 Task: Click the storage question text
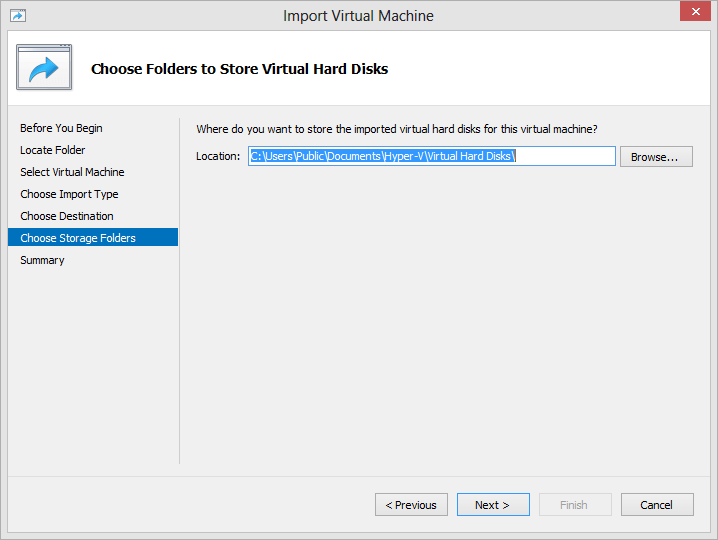[397, 129]
